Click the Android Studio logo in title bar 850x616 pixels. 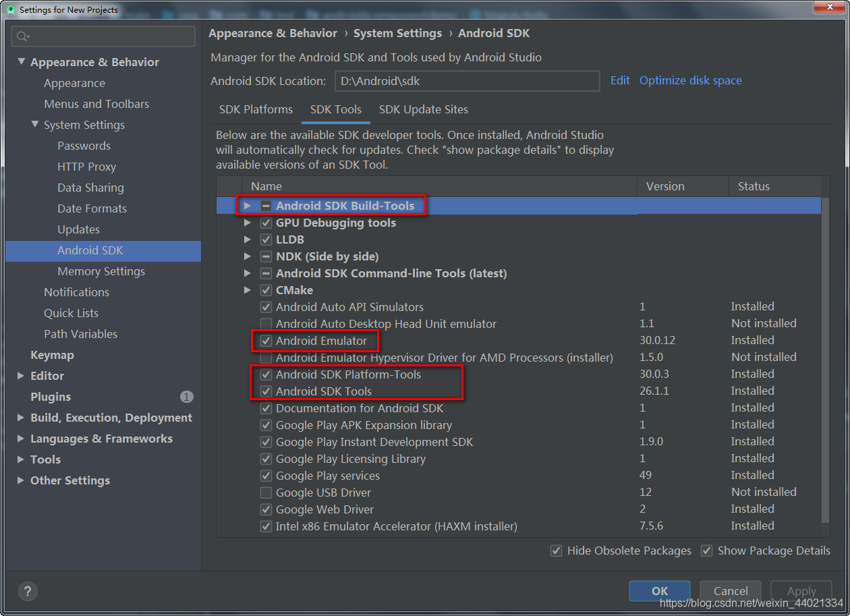(x=10, y=9)
